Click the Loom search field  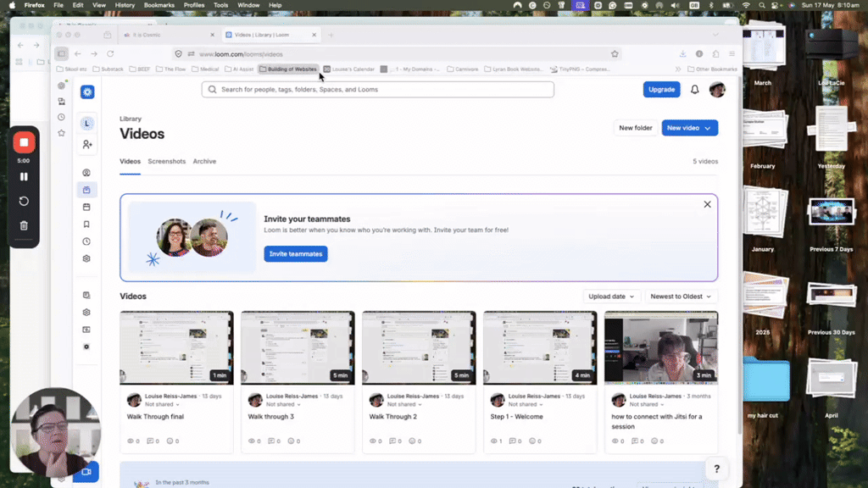pyautogui.click(x=377, y=90)
